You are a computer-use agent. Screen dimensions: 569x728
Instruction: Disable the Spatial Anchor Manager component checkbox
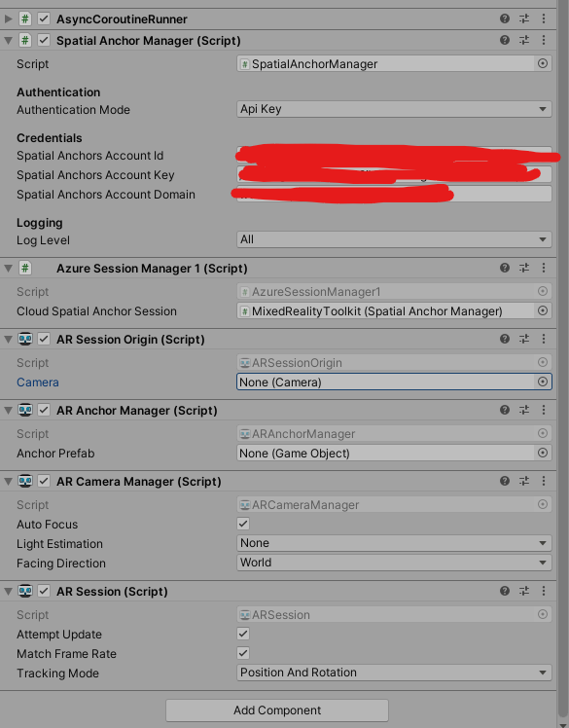pos(44,40)
